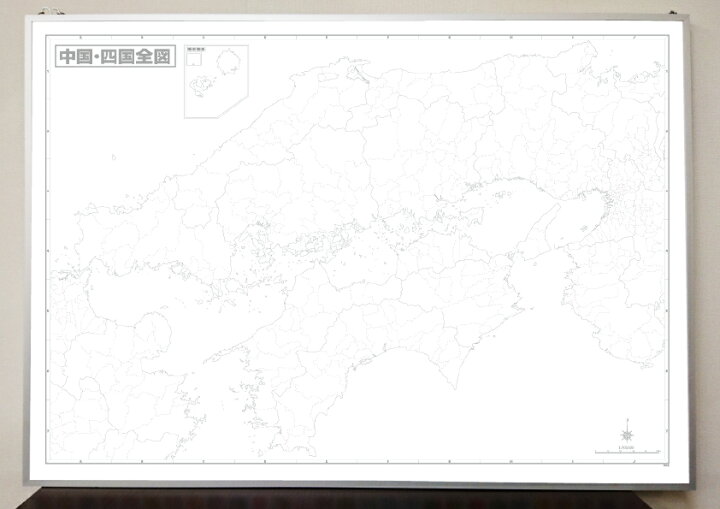
Task: Click the compass rose north arrow
Action: pyautogui.click(x=627, y=432)
